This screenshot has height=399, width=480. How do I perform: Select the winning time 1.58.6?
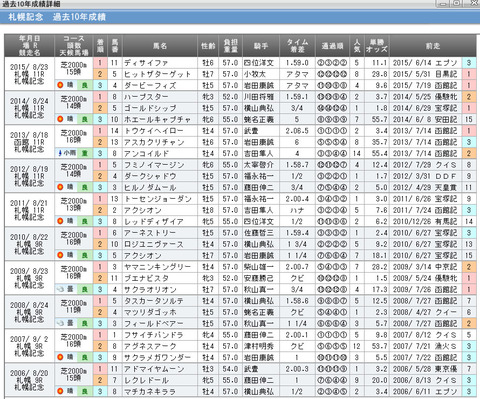[297, 301]
